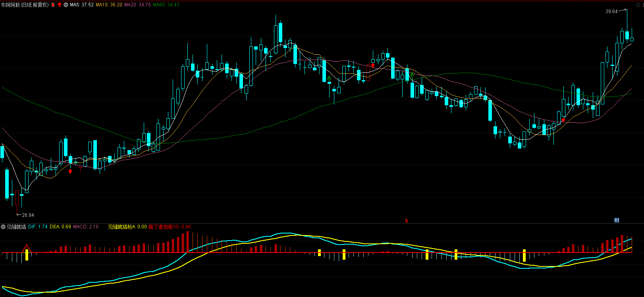Click the 26.94 low price label
This screenshot has width=644, height=297.
[28, 215]
